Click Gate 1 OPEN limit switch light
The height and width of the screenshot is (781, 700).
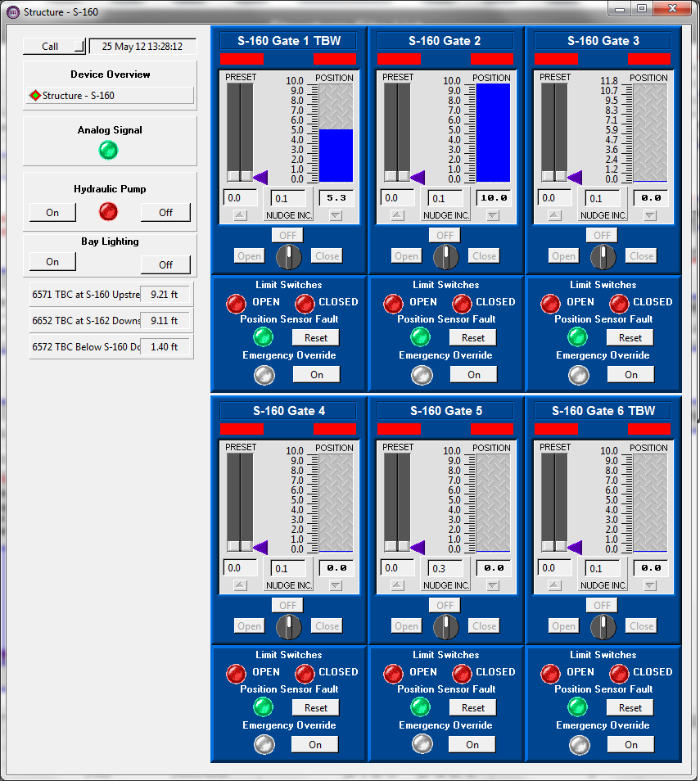pos(236,304)
